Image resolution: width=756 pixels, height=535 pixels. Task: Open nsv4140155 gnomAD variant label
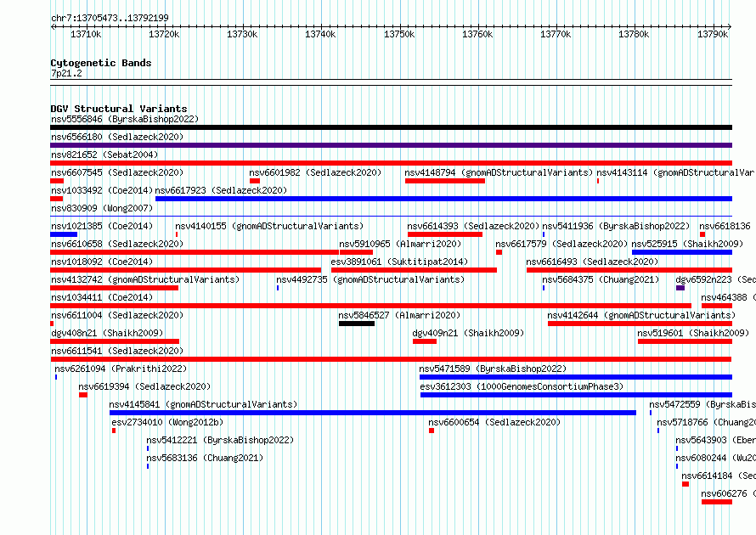click(x=269, y=226)
